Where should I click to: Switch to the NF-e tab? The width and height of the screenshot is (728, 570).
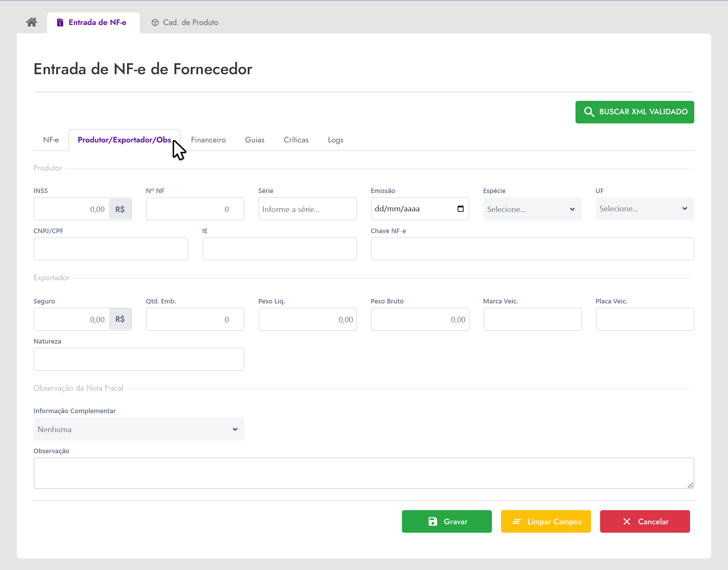pos(51,140)
